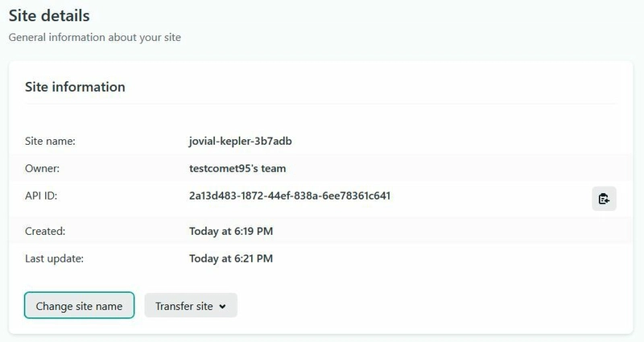The height and width of the screenshot is (342, 644).
Task: Click the Site name: label
Action: pyautogui.click(x=50, y=142)
